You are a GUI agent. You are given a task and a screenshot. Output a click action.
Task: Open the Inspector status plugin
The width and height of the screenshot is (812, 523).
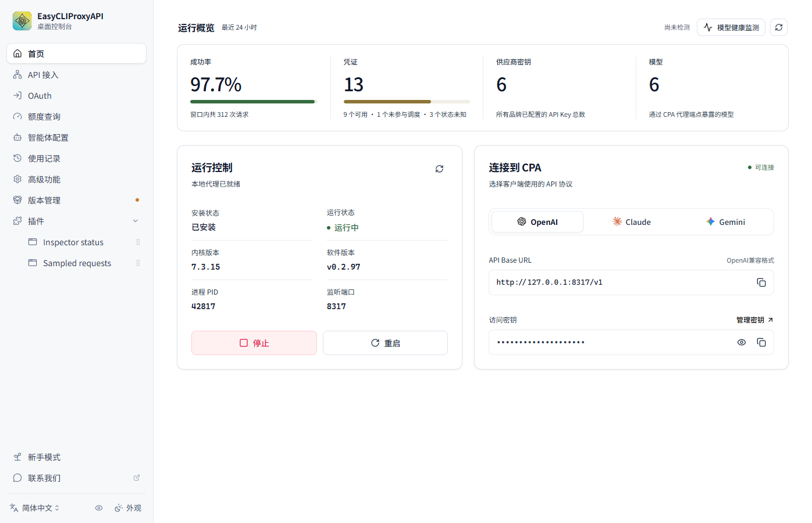tap(73, 242)
